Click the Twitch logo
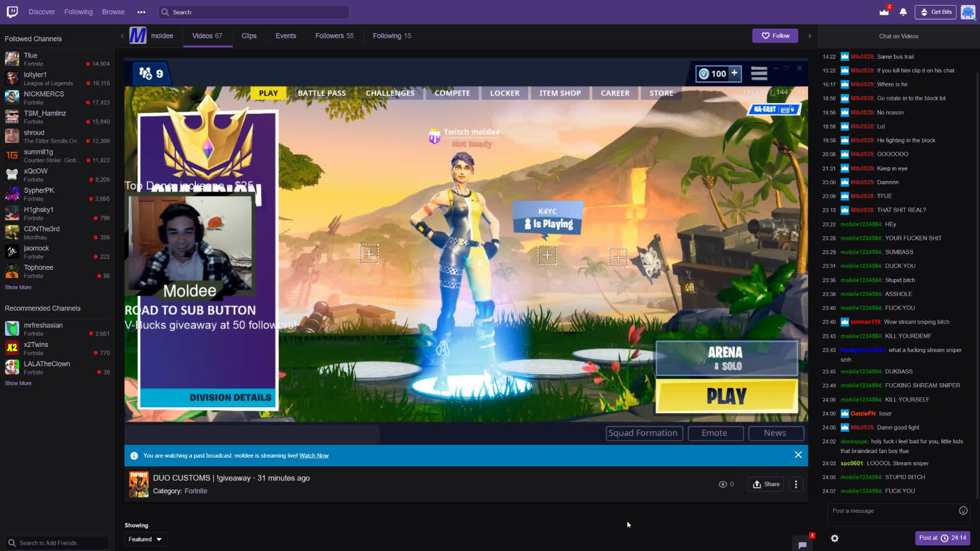Screen dimensions: 980x551 11,12
